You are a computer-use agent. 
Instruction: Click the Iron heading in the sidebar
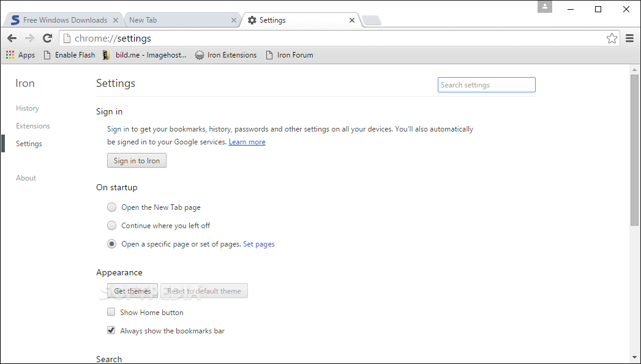[25, 83]
